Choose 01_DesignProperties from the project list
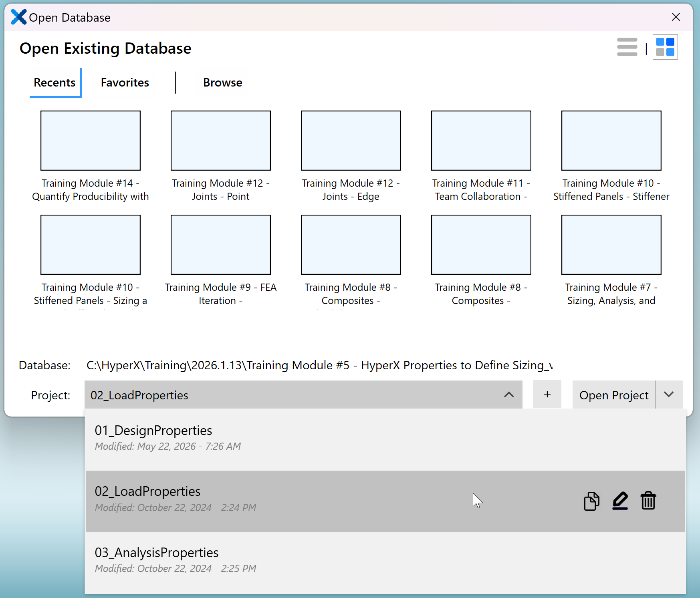 click(385, 439)
